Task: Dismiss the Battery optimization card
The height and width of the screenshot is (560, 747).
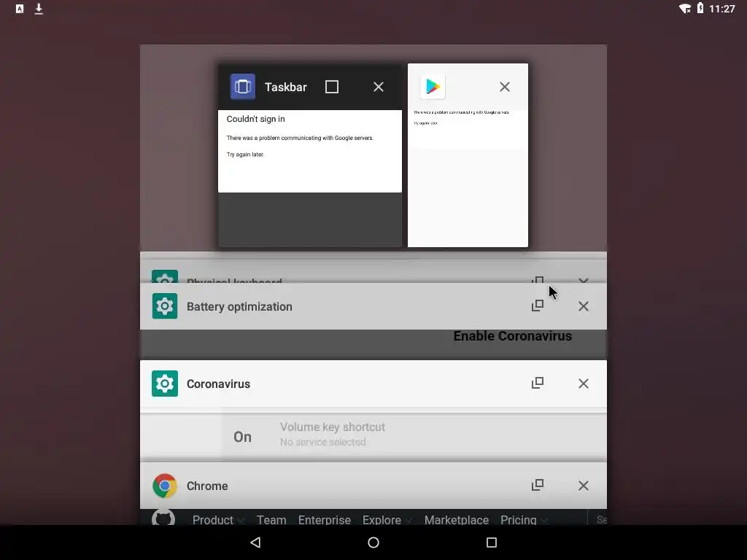Action: pos(583,306)
